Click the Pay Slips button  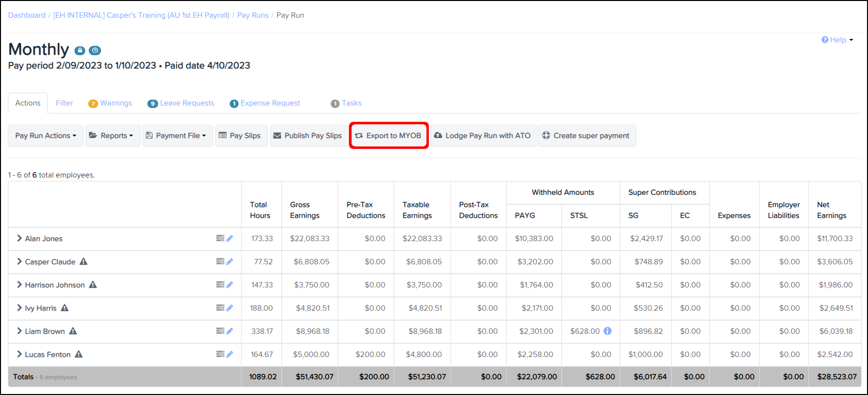242,136
